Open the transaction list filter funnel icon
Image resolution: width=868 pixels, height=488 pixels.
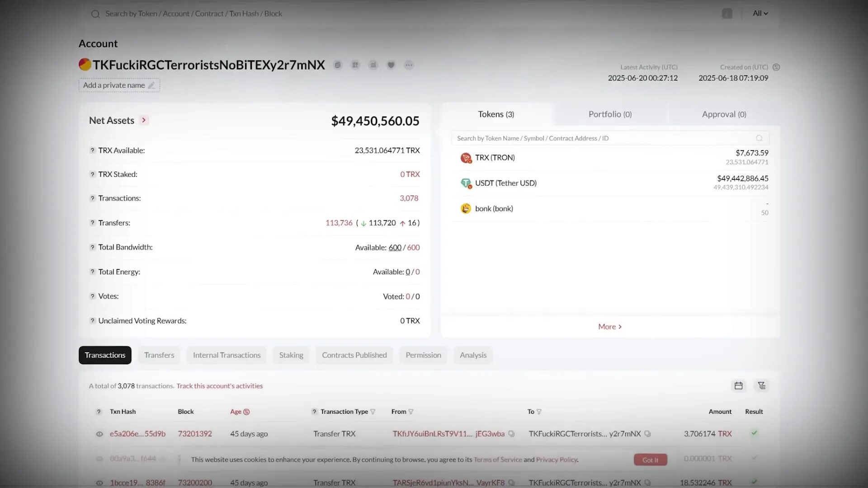762,385
